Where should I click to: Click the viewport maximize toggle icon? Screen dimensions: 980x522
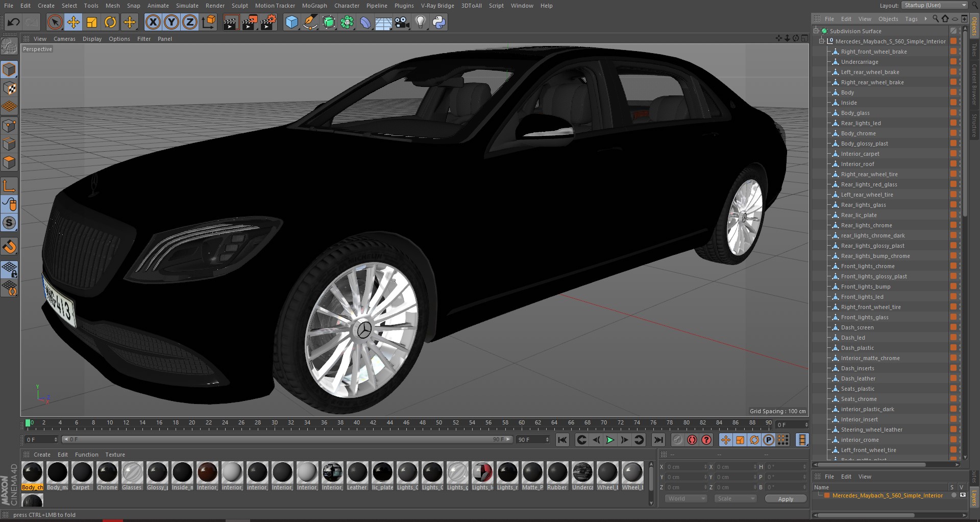pos(804,38)
